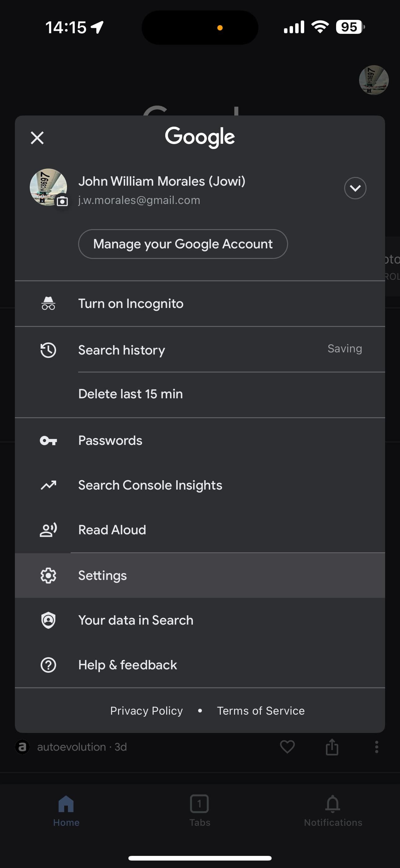400x868 pixels.
Task: Tap the profile avatar in the top corner
Action: pyautogui.click(x=373, y=80)
